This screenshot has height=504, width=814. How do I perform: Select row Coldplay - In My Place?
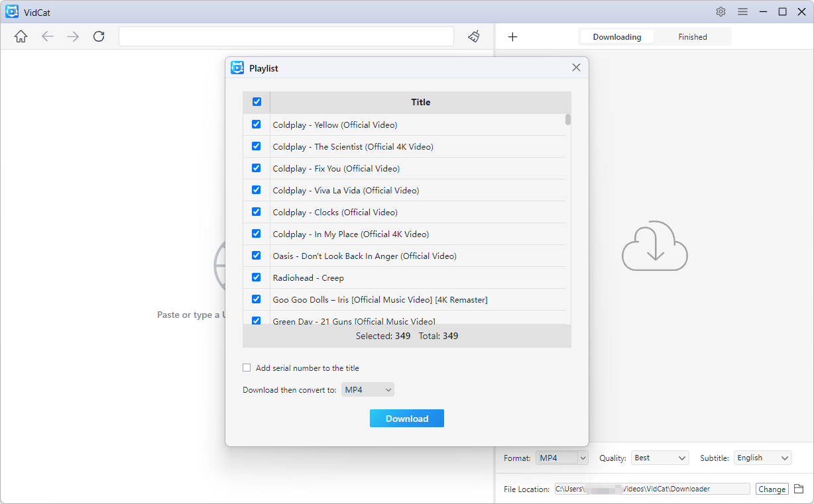(x=404, y=234)
